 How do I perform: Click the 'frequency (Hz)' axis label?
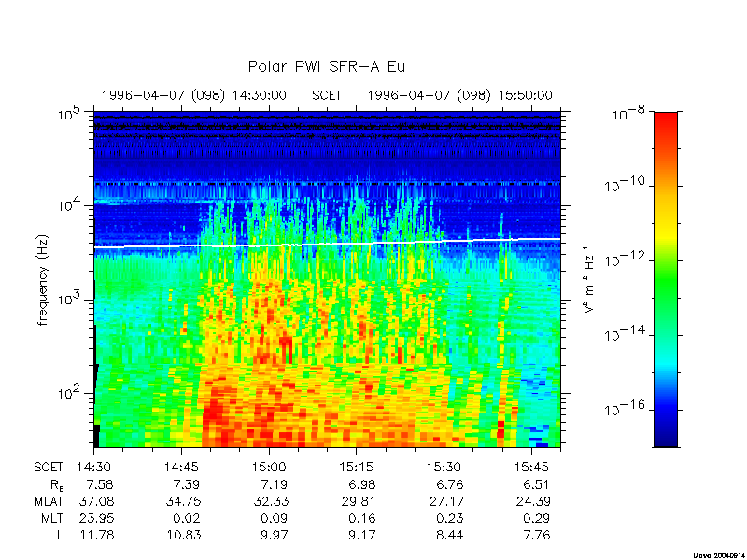[43, 280]
